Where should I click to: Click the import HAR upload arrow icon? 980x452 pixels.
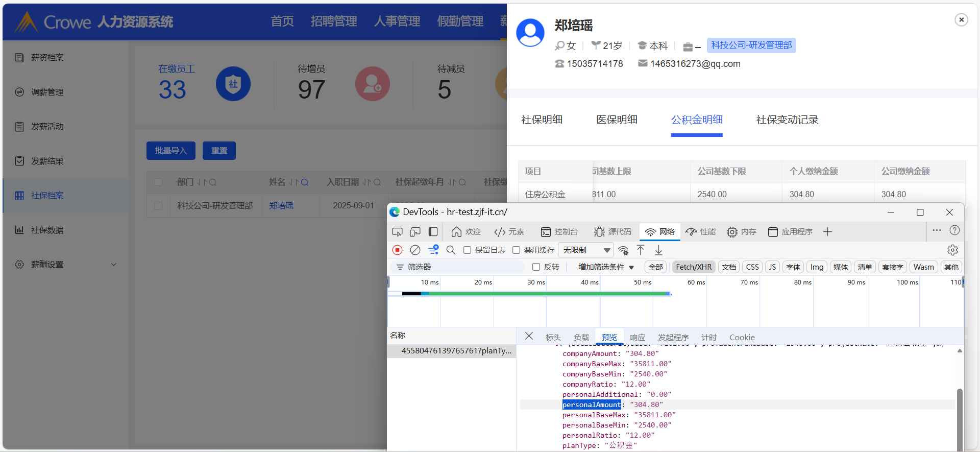pyautogui.click(x=641, y=250)
